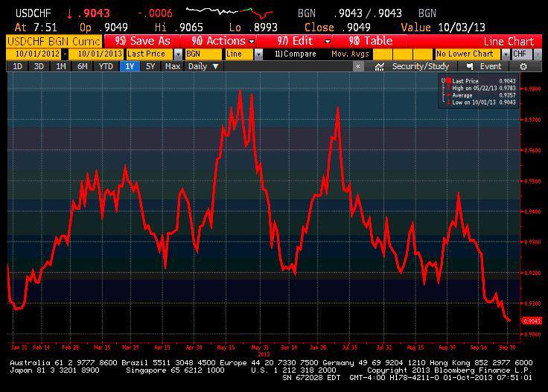Screen dimensions: 548x392
Task: Click the 95) Save As button
Action: pos(143,41)
